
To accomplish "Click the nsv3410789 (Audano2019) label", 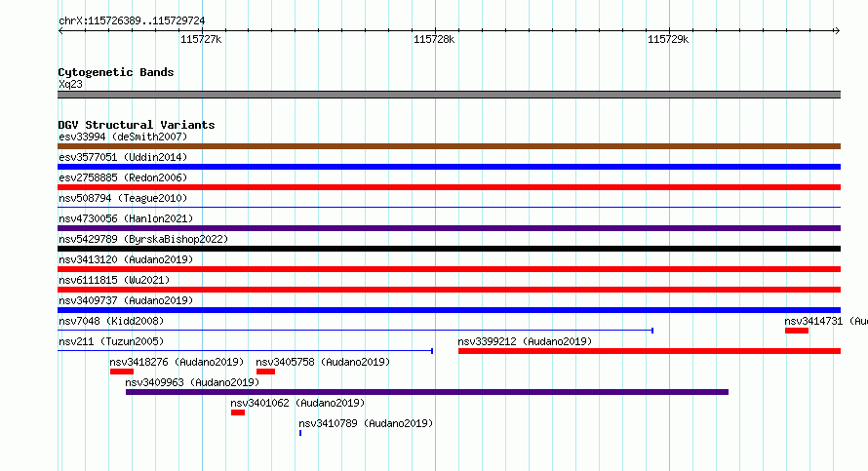I will point(366,423).
